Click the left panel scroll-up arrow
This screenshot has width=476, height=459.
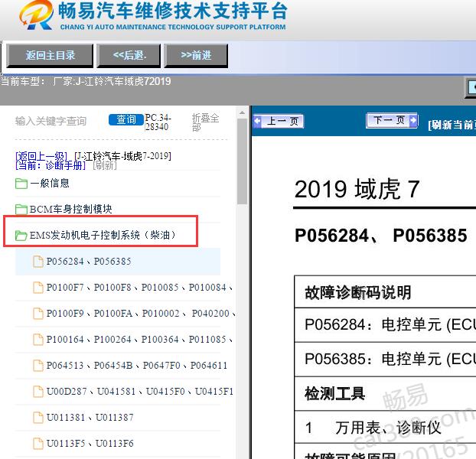tap(242, 113)
